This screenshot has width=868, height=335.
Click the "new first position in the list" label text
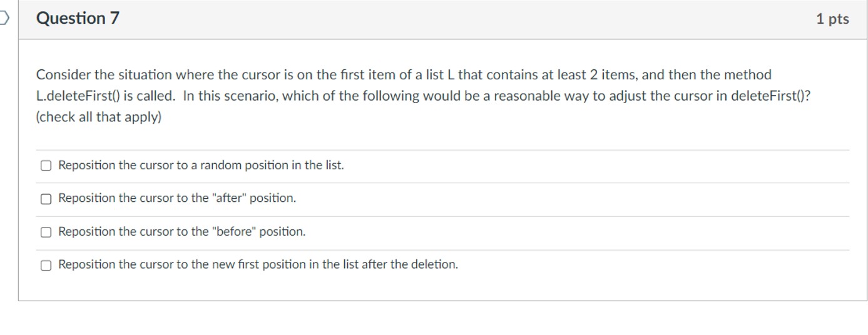click(x=258, y=264)
